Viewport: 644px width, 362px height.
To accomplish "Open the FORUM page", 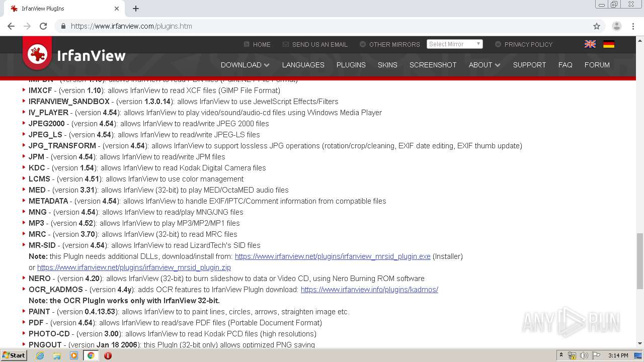I will coord(597,65).
